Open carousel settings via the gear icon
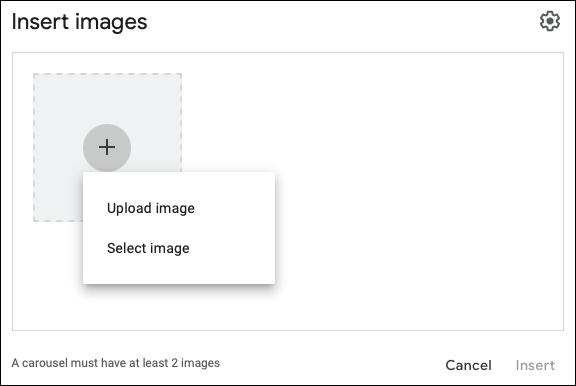 tap(550, 21)
